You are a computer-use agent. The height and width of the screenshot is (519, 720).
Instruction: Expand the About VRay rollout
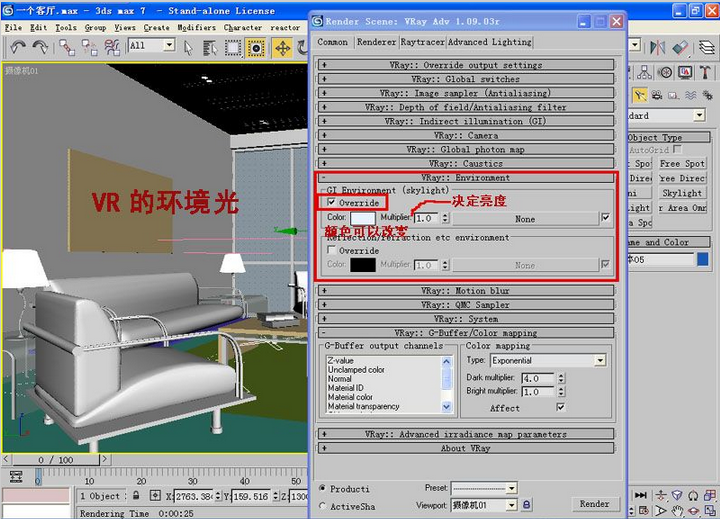click(465, 448)
